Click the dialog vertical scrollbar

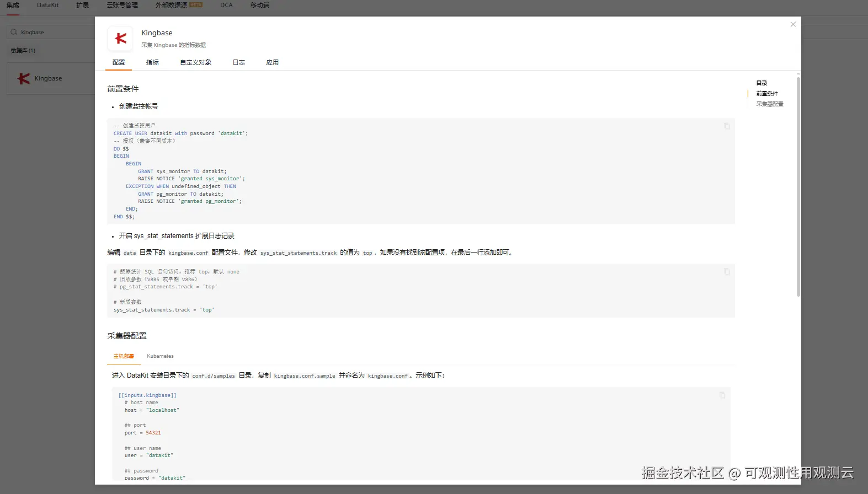click(x=798, y=186)
